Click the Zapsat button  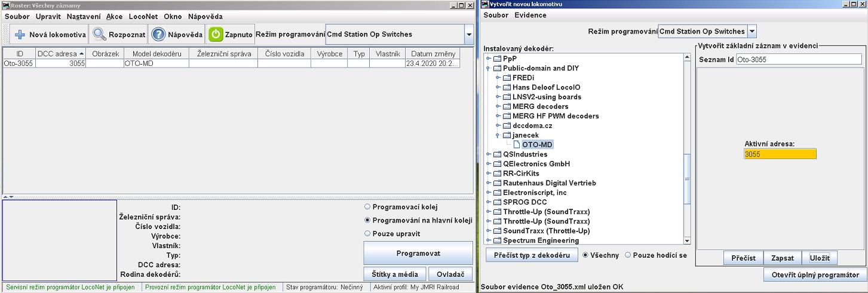tap(783, 258)
